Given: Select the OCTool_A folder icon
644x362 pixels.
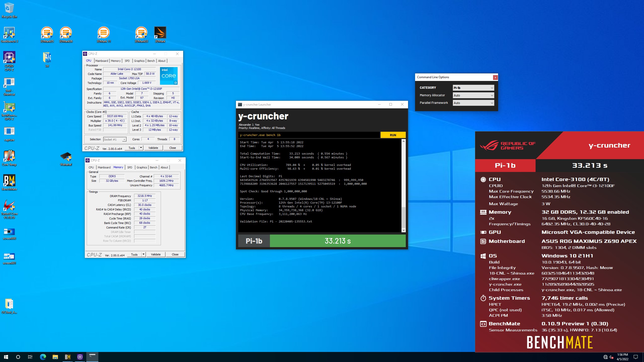Looking at the screenshot, I should tap(9, 306).
